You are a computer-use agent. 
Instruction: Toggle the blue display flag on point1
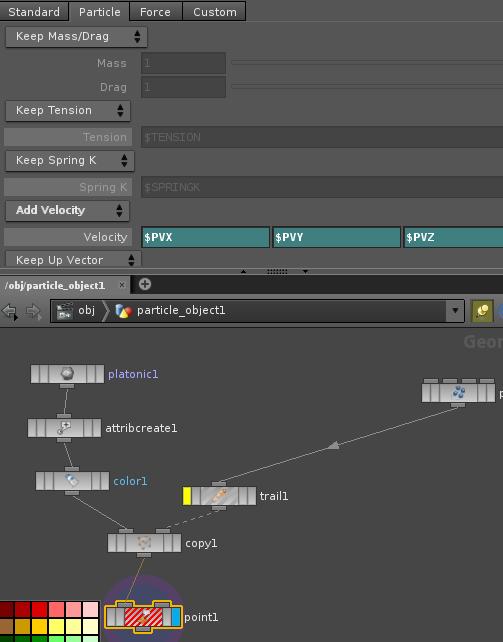coord(176,617)
